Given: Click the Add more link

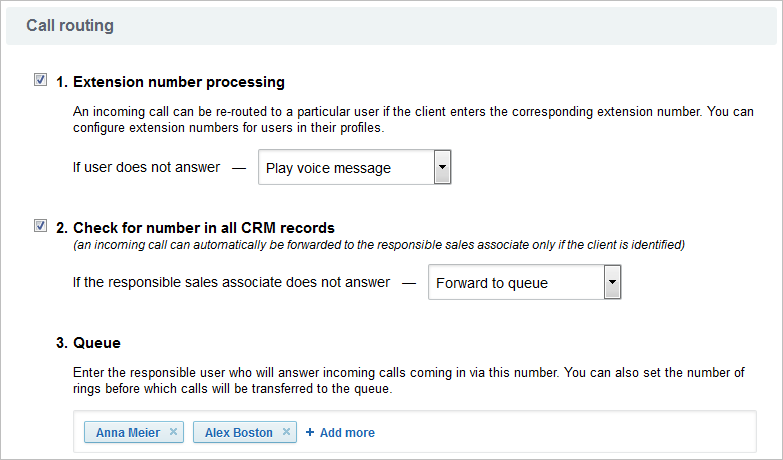Looking at the screenshot, I should pos(347,432).
